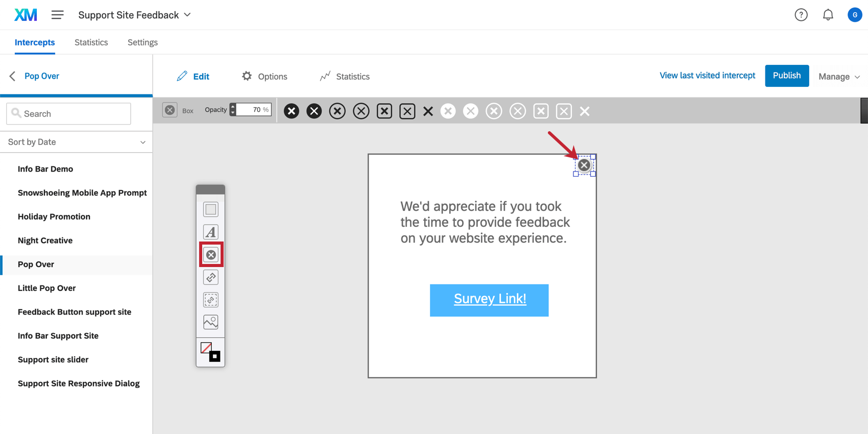Open the help question mark icon
The image size is (868, 434).
(801, 15)
